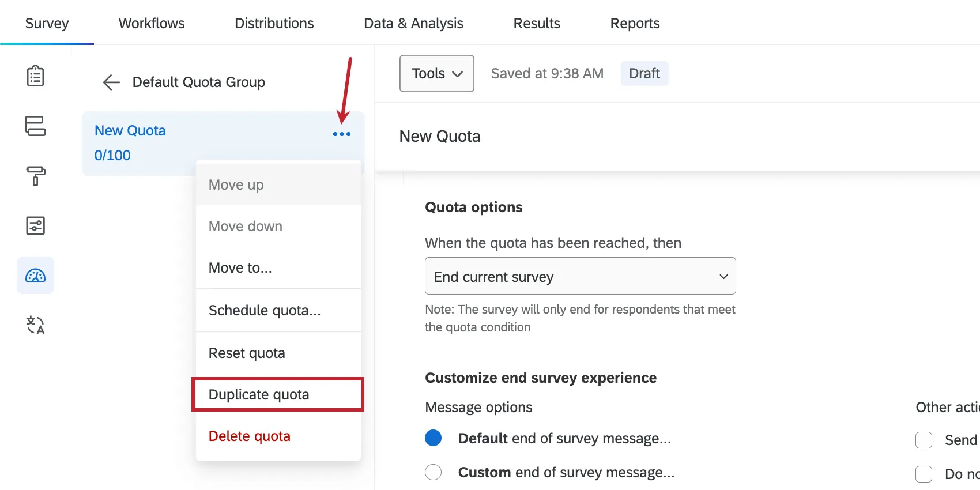Check the Send checkbox under Other actions
Viewport: 980px width, 490px height.
(x=924, y=440)
